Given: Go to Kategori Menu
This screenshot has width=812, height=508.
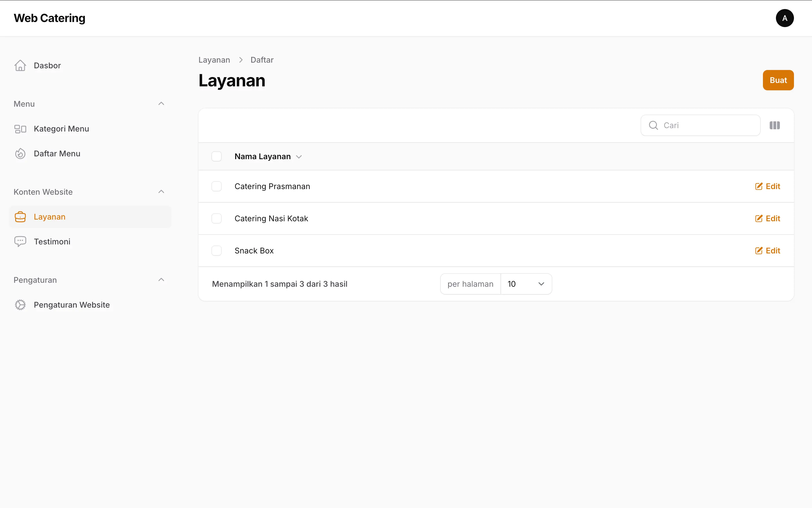Looking at the screenshot, I should pyautogui.click(x=90, y=129).
